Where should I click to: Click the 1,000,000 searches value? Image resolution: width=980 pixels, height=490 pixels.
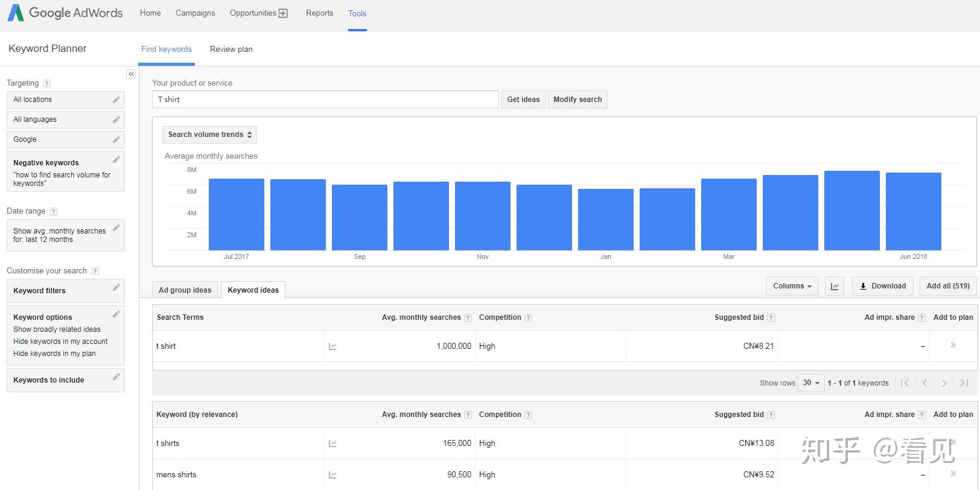[x=454, y=346]
